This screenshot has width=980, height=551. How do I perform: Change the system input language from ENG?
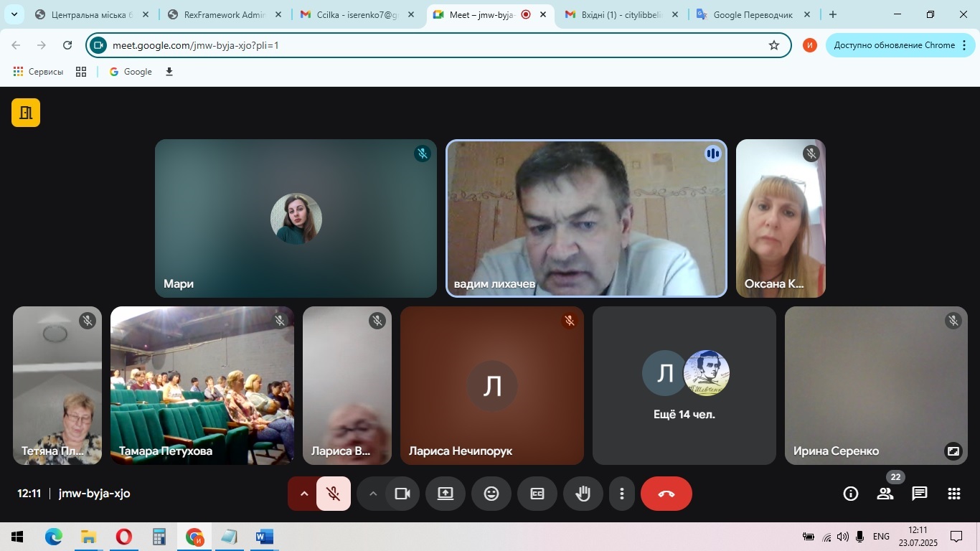click(x=882, y=536)
